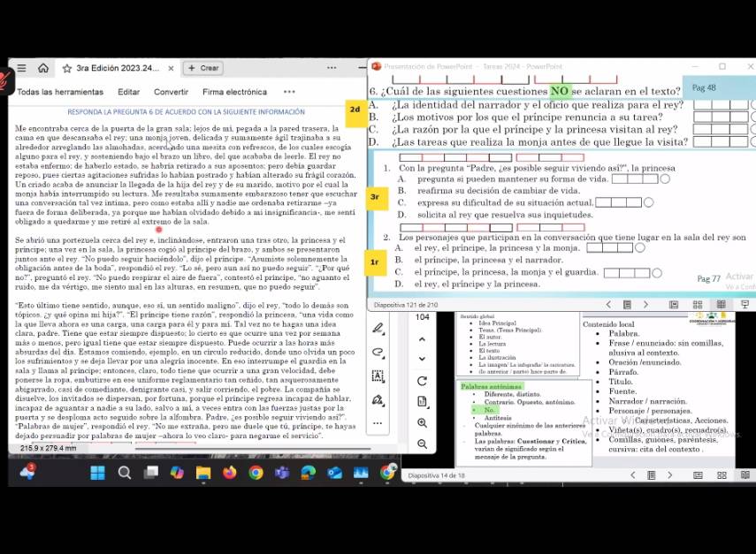
Task: Open slide sorter view in upper PowerPoint
Action: [x=698, y=305]
